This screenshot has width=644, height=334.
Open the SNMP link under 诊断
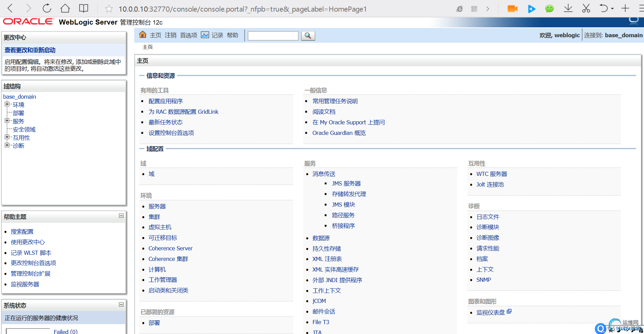pos(484,280)
